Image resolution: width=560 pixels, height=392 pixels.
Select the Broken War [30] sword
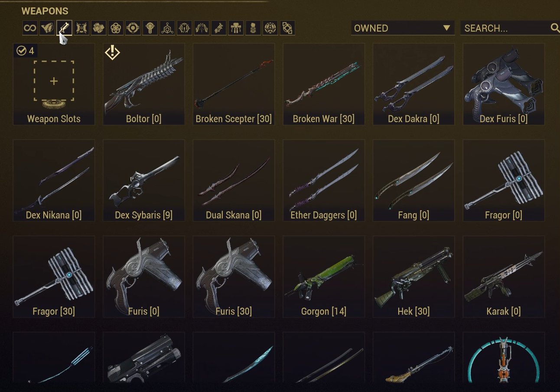pyautogui.click(x=324, y=84)
